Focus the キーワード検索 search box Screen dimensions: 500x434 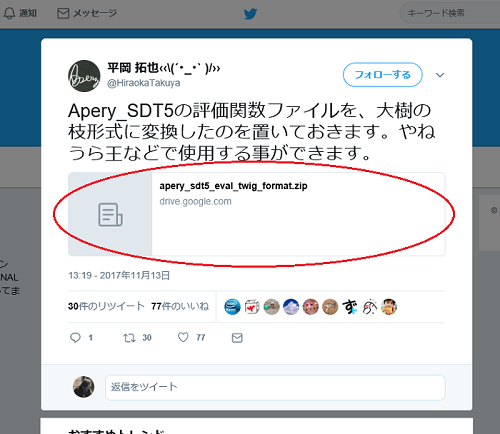pos(450,13)
